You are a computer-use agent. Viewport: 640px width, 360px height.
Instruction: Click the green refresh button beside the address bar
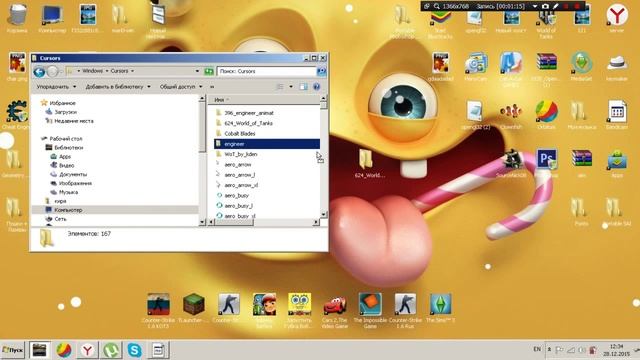pos(209,71)
